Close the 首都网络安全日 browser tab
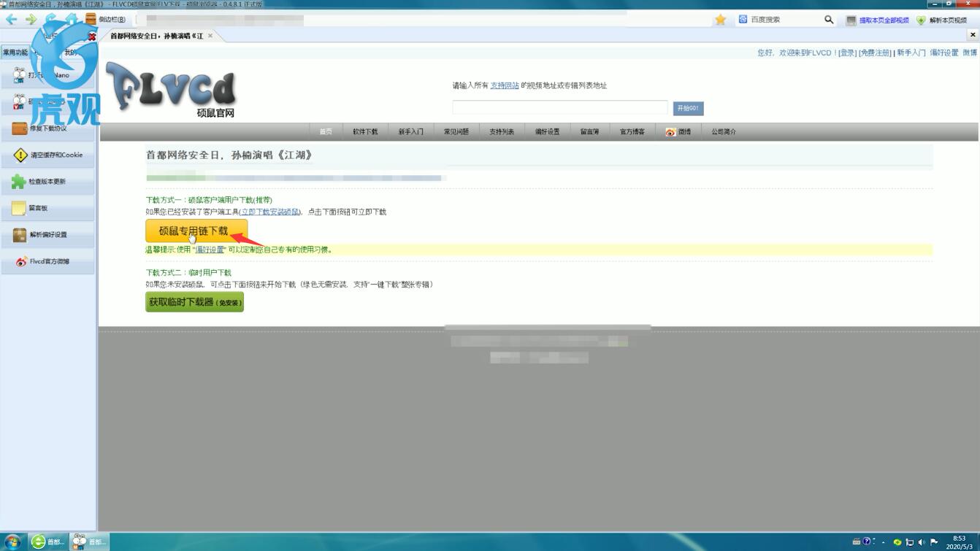Image resolution: width=980 pixels, height=551 pixels. click(x=210, y=36)
